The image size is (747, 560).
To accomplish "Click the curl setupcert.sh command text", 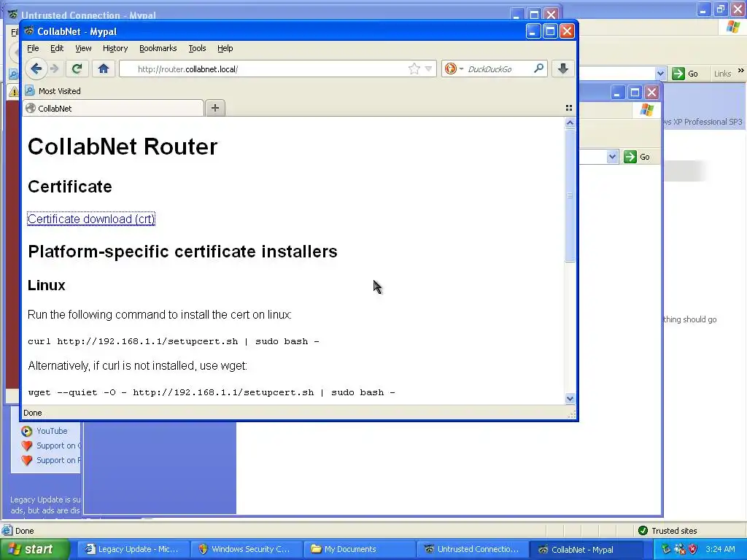I will click(174, 341).
